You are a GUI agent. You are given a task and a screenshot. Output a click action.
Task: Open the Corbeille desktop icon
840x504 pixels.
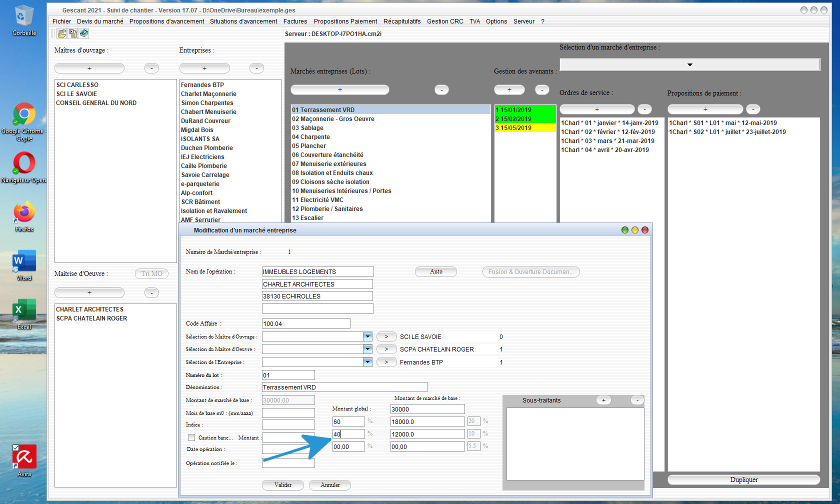(24, 20)
